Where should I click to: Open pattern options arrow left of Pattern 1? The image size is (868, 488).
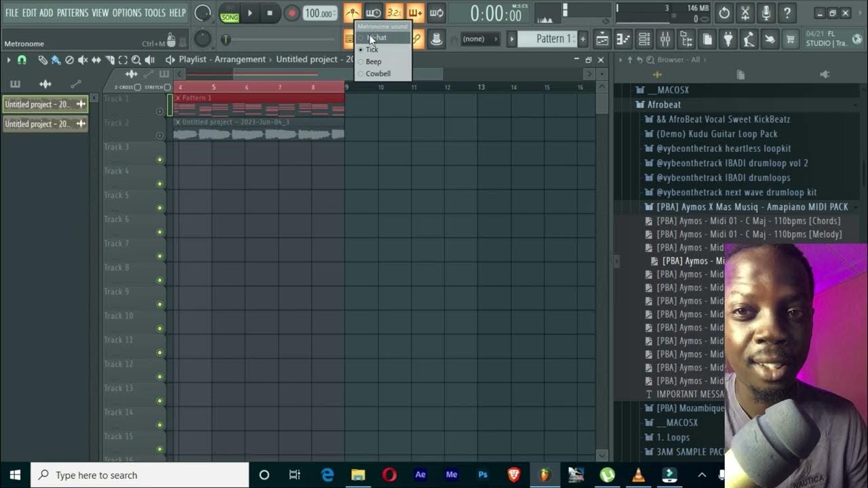pos(512,39)
